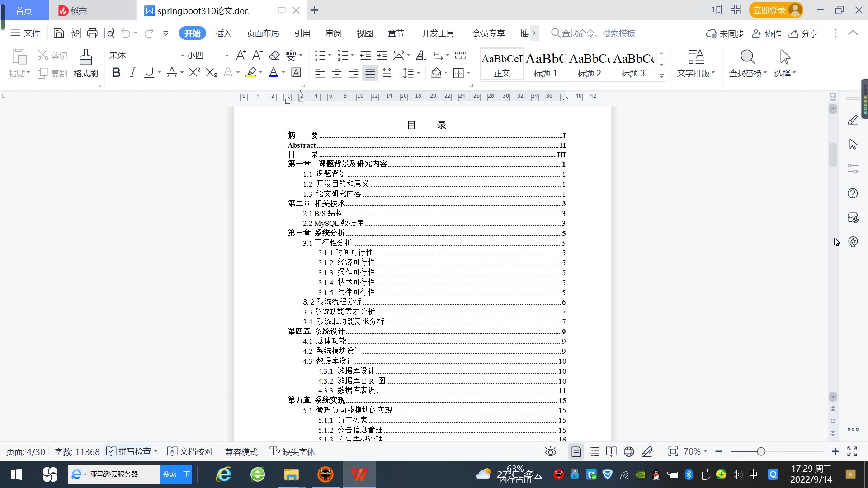Screen dimensions: 868x488
Task: Switch to Outline view icon in status bar
Action: 594,451
